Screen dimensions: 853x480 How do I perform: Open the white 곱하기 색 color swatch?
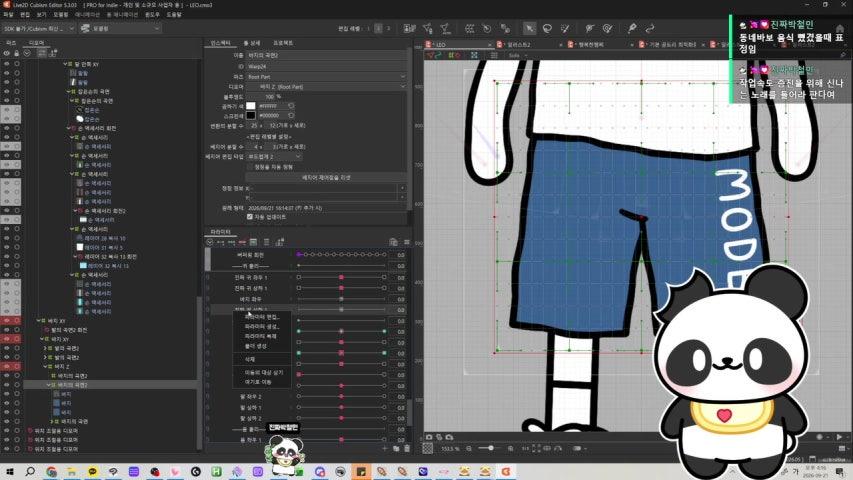click(251, 106)
